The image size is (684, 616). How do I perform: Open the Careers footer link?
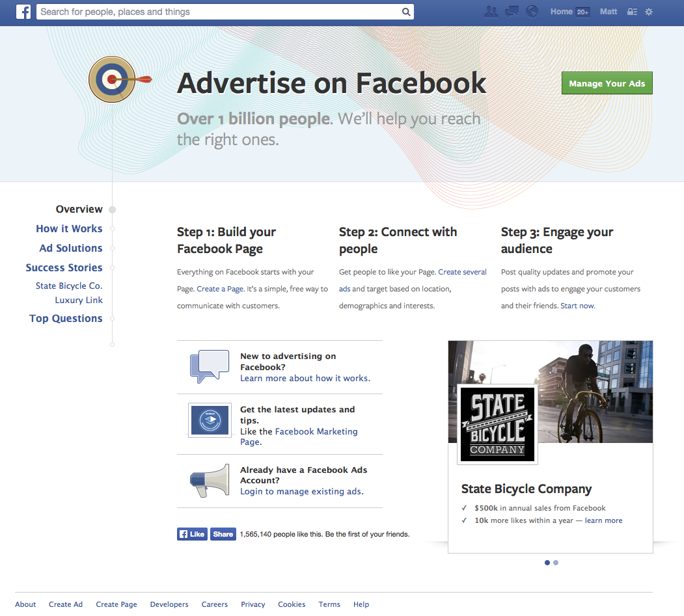tap(215, 604)
